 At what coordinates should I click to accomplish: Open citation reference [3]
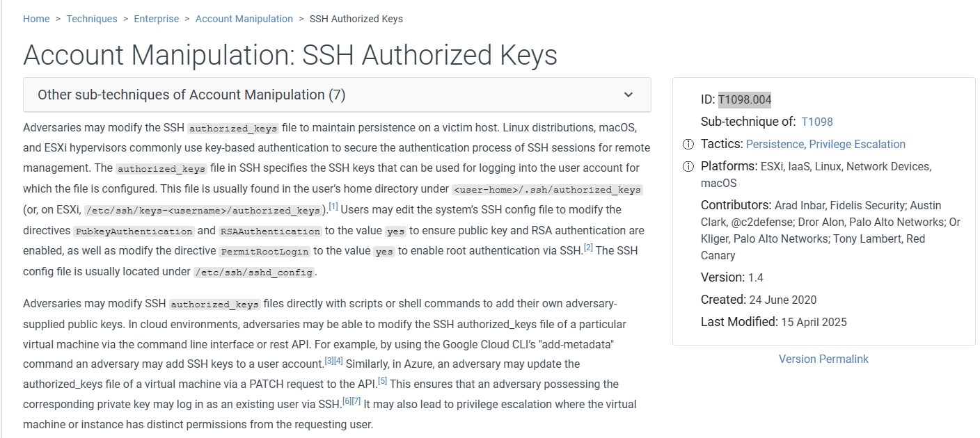tap(329, 362)
